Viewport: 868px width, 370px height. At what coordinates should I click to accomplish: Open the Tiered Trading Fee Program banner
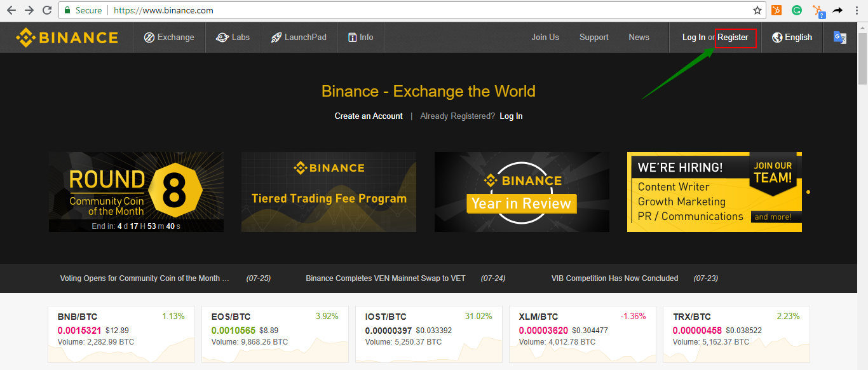pos(329,192)
